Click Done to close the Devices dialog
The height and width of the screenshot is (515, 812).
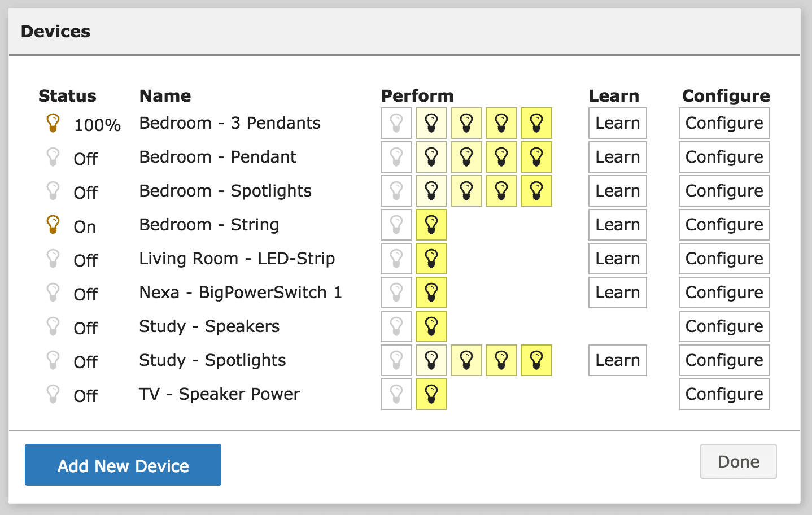click(x=738, y=461)
